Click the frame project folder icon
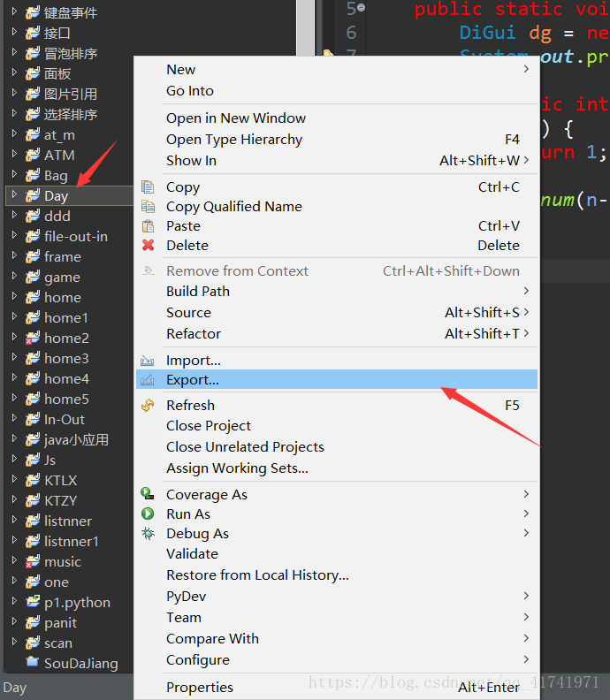610x700 pixels. click(33, 256)
